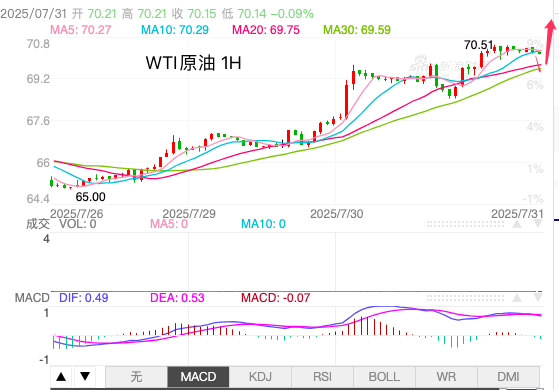Click the dotted drag handle in volume header
The height and width of the screenshot is (390, 559).
pyautogui.click(x=465, y=224)
